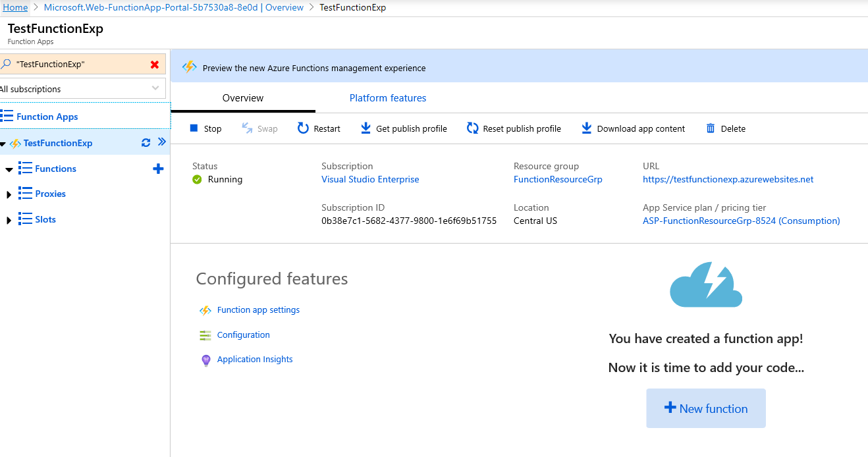The height and width of the screenshot is (457, 868).
Task: Click the Proxies list icon
Action: pyautogui.click(x=25, y=194)
